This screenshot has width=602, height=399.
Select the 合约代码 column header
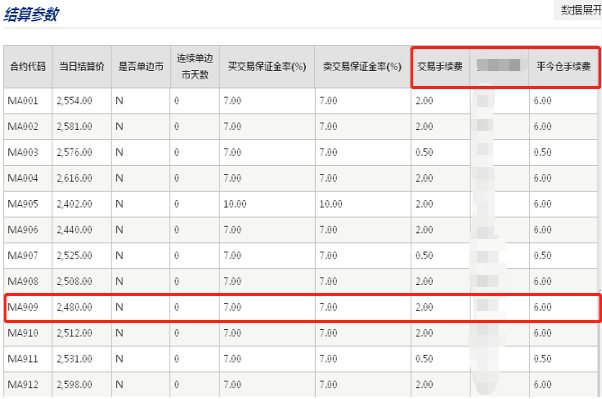point(28,66)
